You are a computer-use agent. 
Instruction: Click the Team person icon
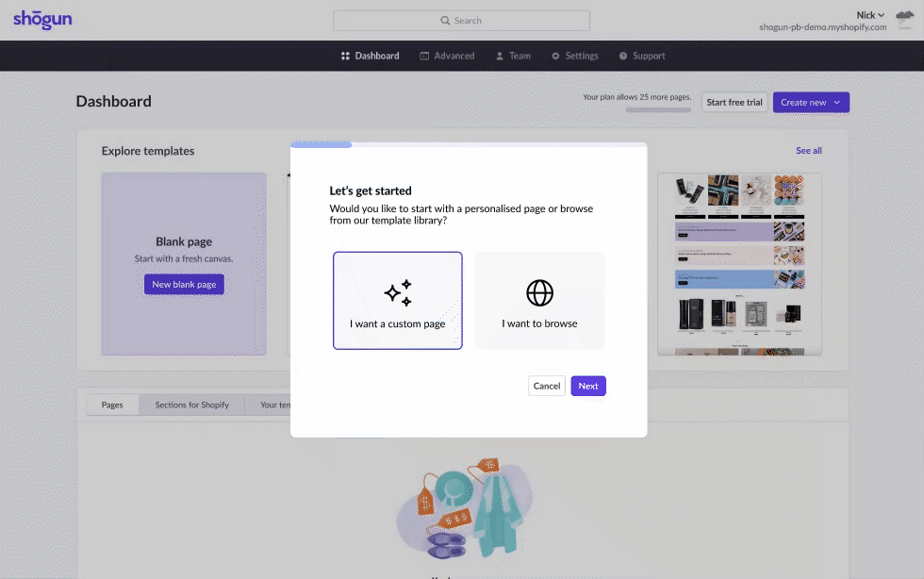point(500,57)
